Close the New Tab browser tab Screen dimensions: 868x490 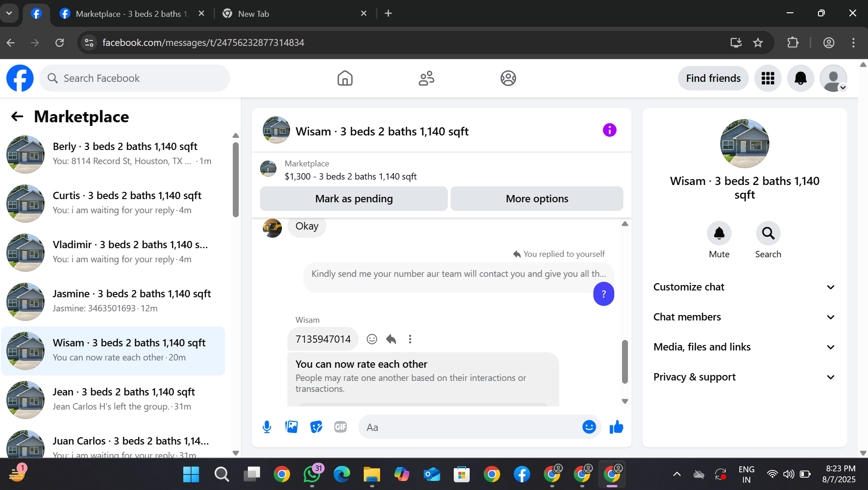coord(364,14)
